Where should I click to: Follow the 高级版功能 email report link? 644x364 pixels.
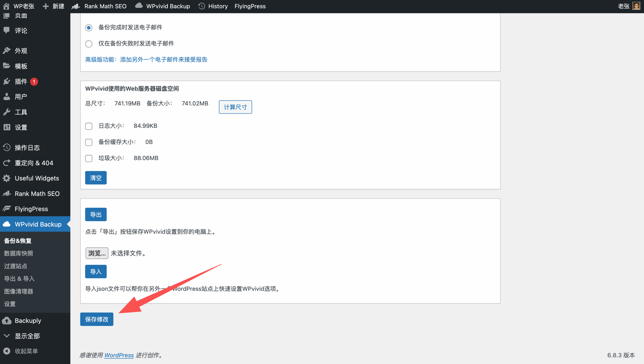[146, 60]
